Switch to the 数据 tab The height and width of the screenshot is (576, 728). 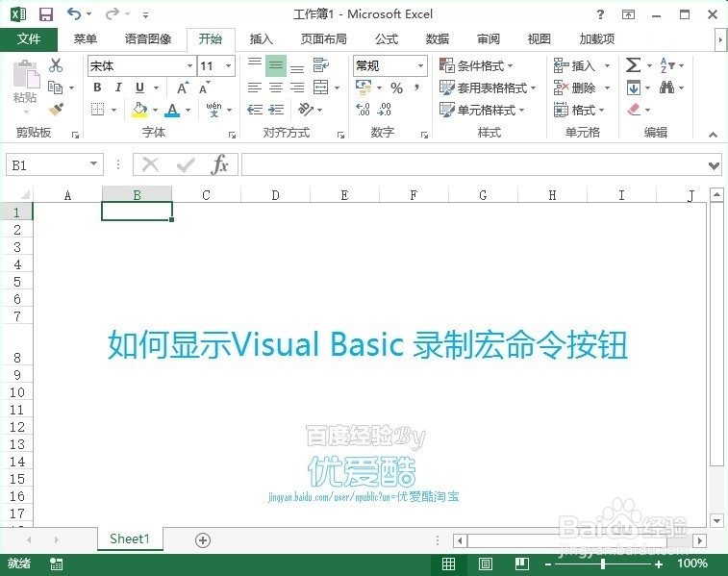[x=438, y=39]
